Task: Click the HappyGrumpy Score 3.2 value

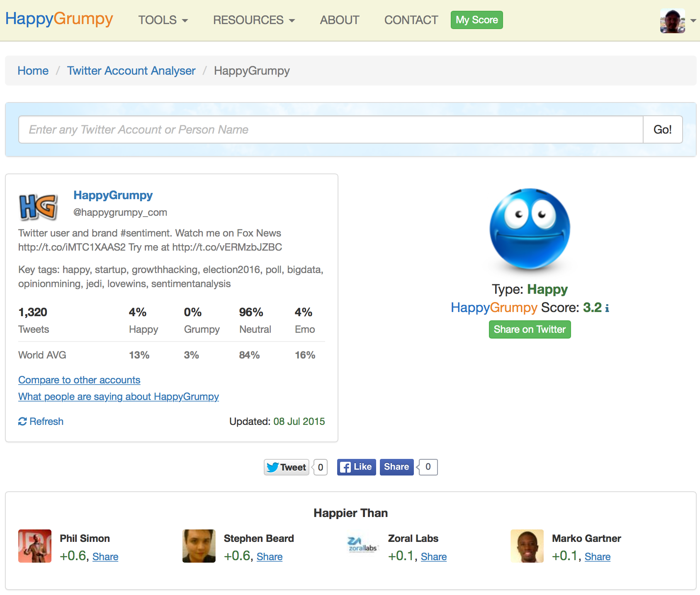Action: point(592,307)
